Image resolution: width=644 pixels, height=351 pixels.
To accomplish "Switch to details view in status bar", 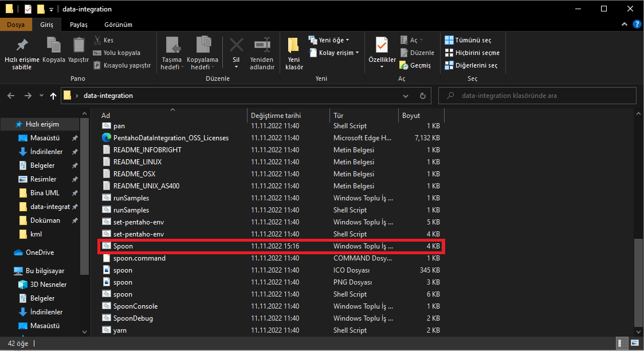I will coord(622,343).
